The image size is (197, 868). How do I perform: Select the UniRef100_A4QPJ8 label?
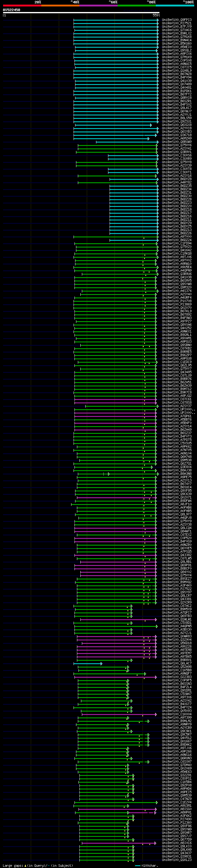(177, 518)
